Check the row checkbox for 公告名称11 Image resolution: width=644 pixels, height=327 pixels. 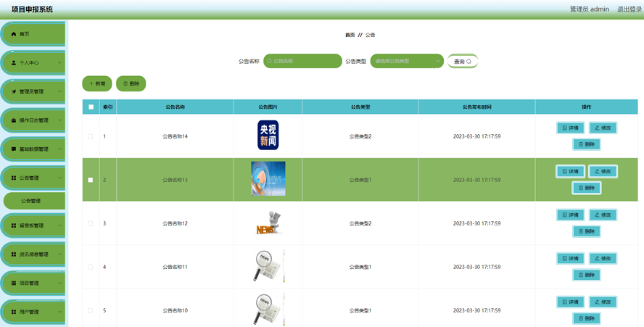click(91, 267)
